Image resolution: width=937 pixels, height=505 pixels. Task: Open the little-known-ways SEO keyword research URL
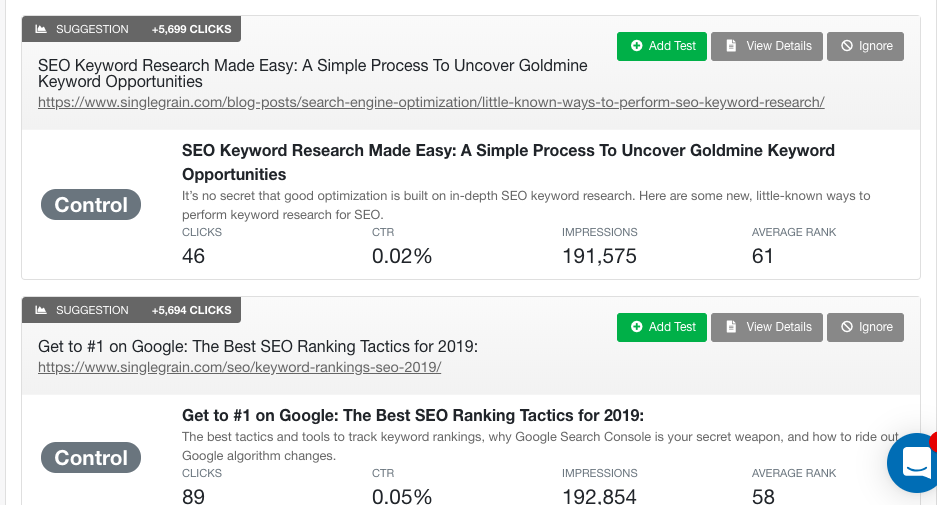coord(431,102)
